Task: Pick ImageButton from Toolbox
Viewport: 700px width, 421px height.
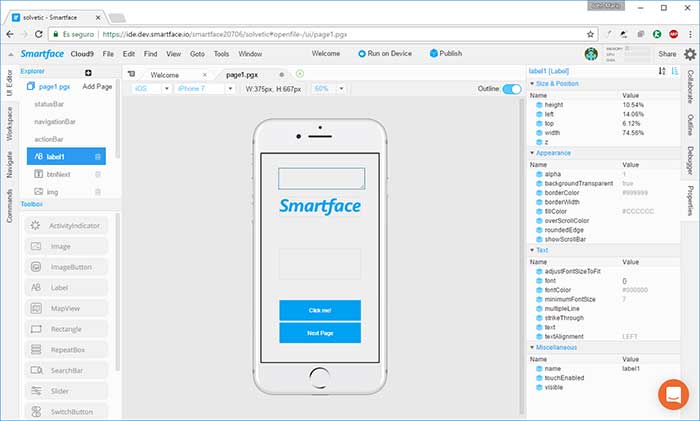Action: pos(66,267)
